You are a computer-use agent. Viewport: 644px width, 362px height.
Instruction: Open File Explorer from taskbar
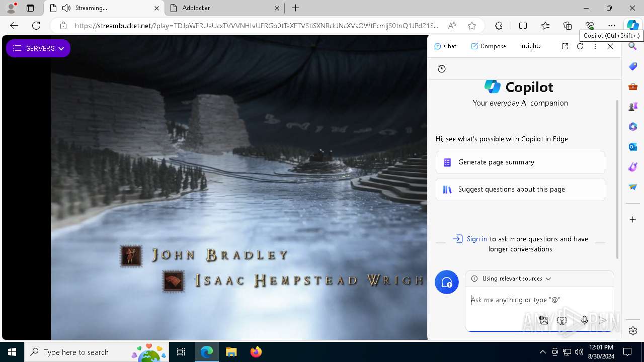tap(231, 352)
